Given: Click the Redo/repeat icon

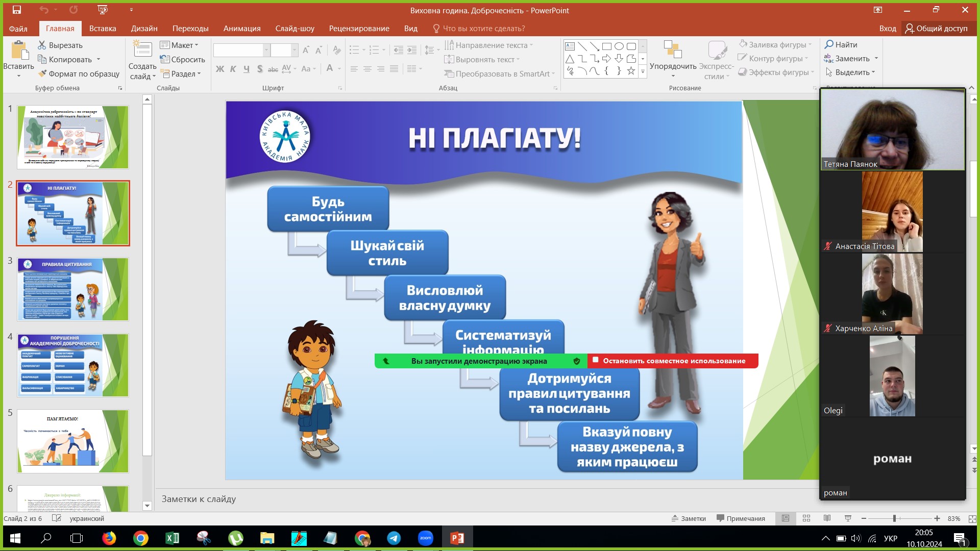Looking at the screenshot, I should (73, 10).
